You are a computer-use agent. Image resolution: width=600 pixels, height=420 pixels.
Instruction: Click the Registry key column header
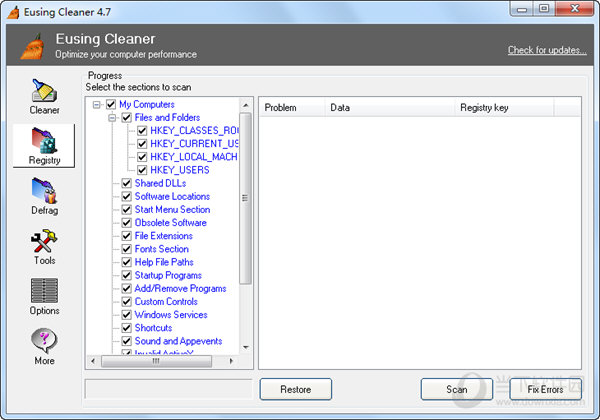point(504,108)
